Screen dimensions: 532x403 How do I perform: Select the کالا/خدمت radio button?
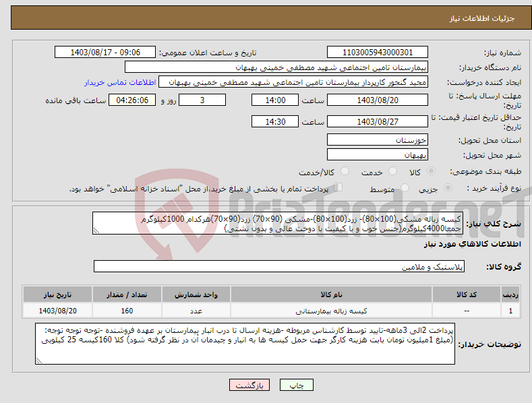point(345,171)
